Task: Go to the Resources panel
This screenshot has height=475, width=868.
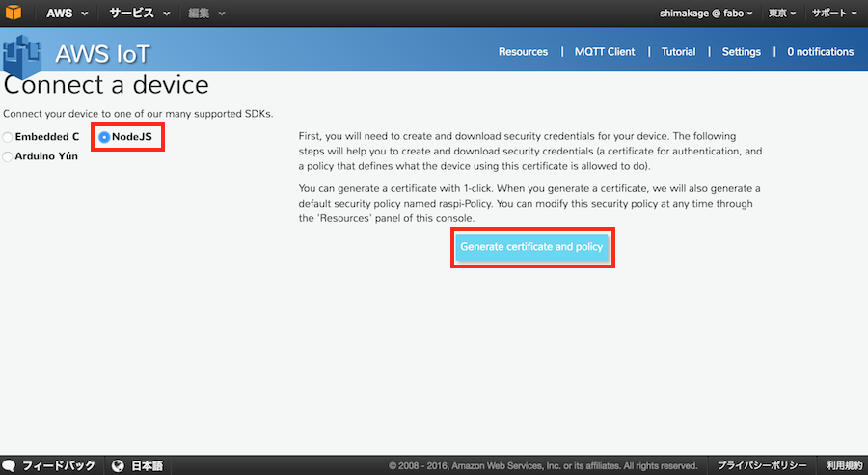Action: [x=523, y=52]
